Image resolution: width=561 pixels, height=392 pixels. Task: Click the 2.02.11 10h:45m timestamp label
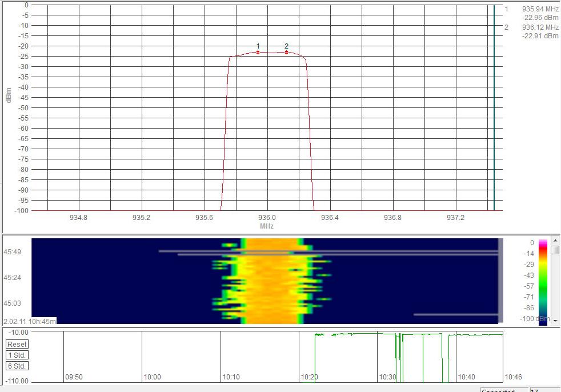click(30, 322)
